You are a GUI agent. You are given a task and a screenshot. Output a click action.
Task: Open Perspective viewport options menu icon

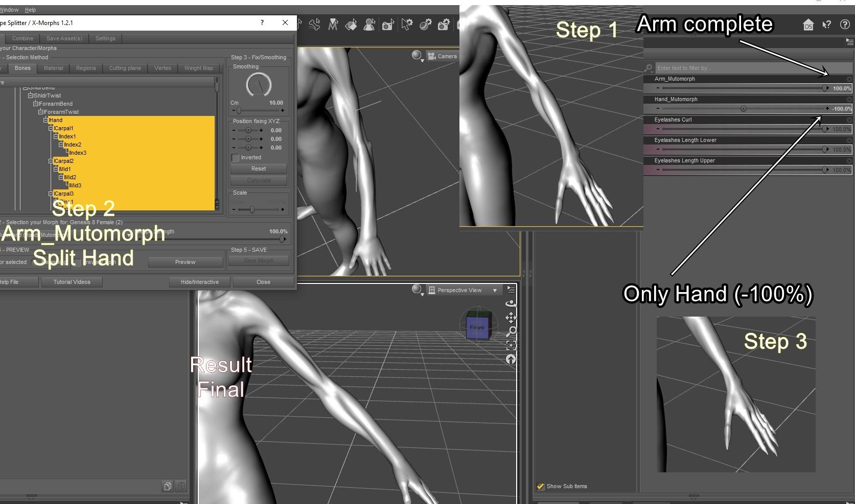click(x=511, y=290)
